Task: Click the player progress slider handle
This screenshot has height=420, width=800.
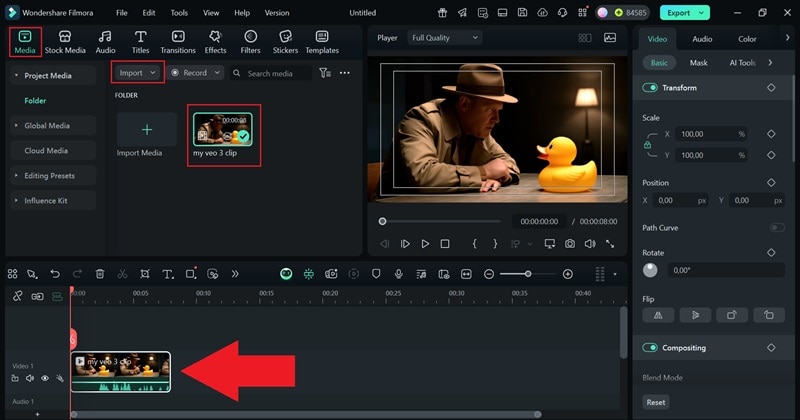Action: tap(382, 221)
